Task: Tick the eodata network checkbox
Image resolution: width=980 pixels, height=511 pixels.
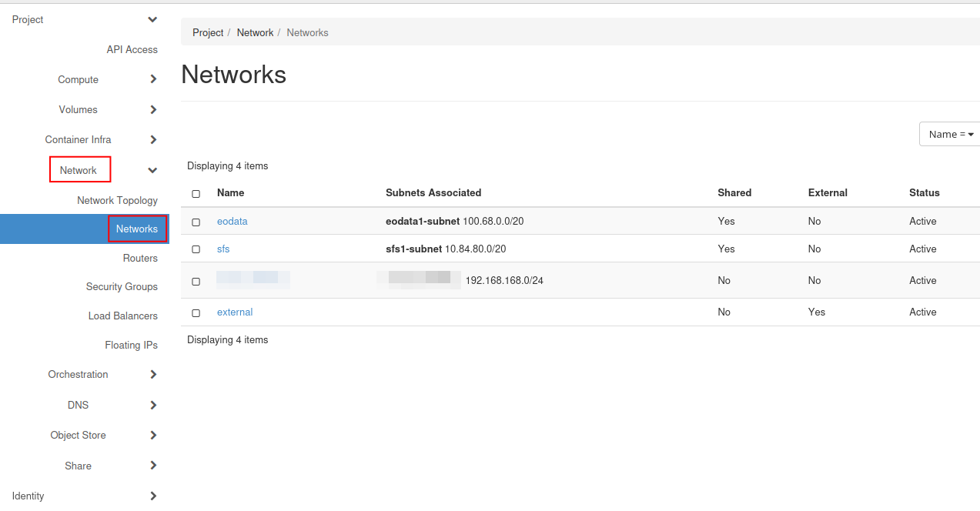Action: click(x=196, y=222)
